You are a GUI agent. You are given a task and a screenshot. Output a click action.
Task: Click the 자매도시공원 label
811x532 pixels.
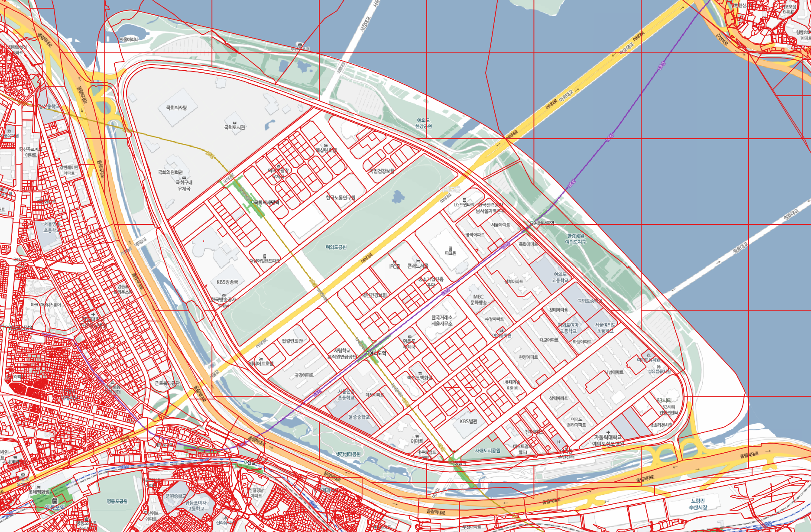click(x=488, y=451)
